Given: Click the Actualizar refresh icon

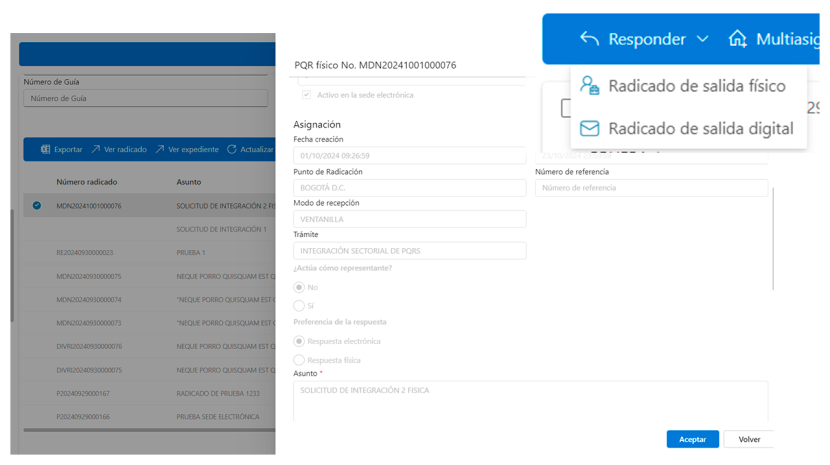Looking at the screenshot, I should 232,149.
